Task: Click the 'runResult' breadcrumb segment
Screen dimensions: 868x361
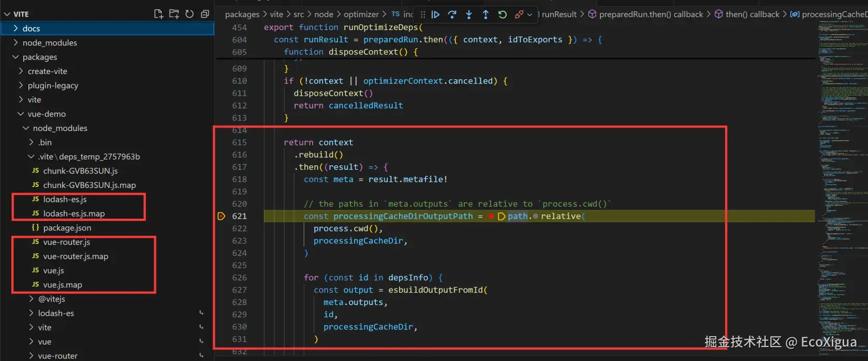Action: (559, 15)
